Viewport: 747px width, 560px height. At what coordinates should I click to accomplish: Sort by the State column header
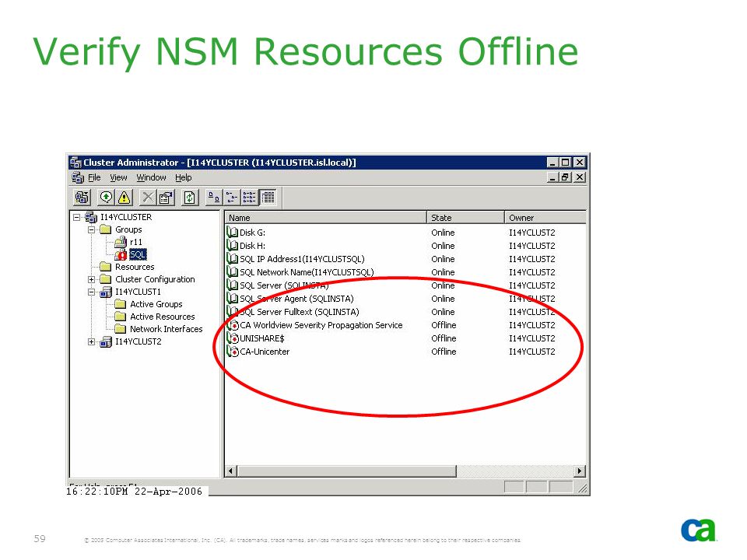click(x=465, y=218)
